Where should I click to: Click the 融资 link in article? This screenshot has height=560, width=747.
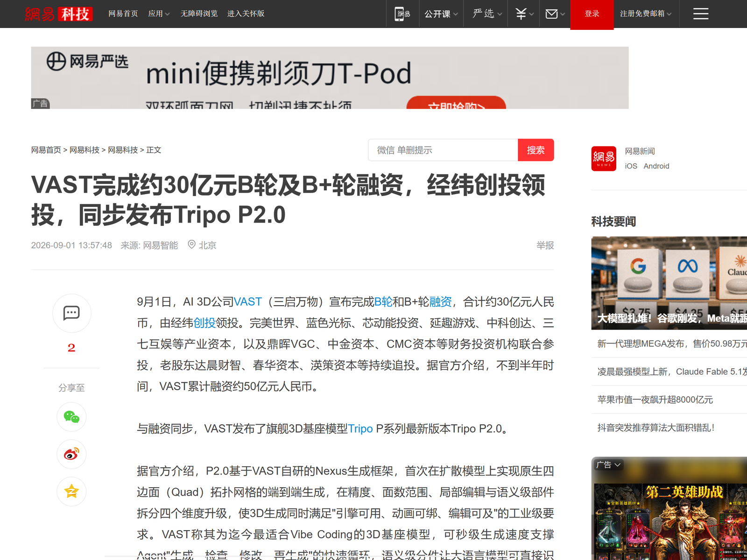pos(441,302)
